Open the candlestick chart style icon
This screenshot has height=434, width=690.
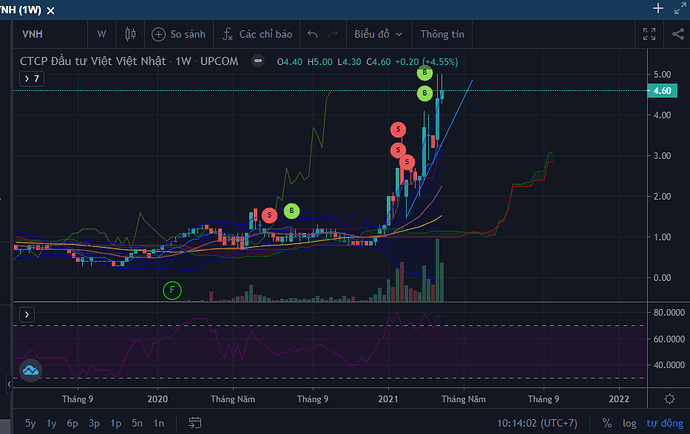pos(130,34)
